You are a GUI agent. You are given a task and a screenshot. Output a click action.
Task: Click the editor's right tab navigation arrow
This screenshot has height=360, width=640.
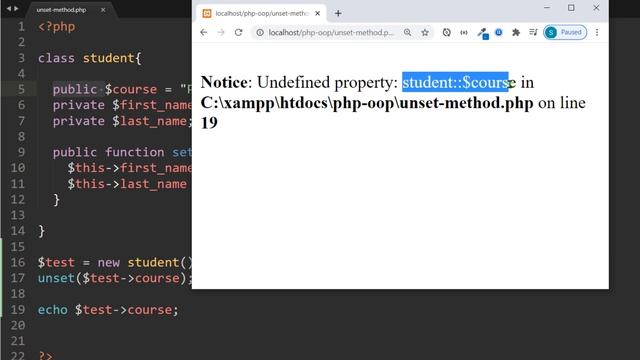[x=16, y=9]
